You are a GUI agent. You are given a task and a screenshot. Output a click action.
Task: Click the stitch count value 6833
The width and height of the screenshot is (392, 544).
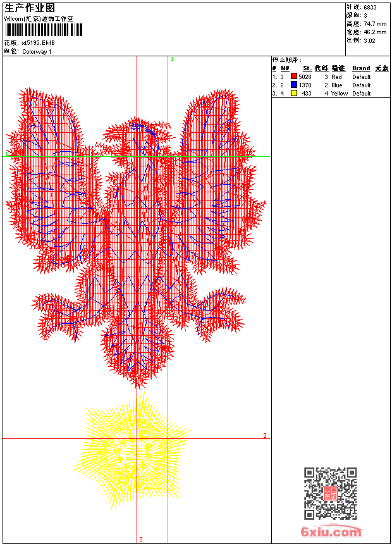370,7
